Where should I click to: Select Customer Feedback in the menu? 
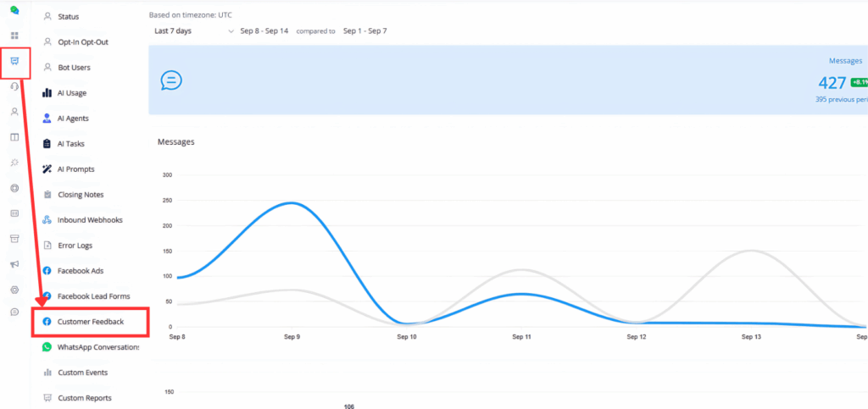90,322
